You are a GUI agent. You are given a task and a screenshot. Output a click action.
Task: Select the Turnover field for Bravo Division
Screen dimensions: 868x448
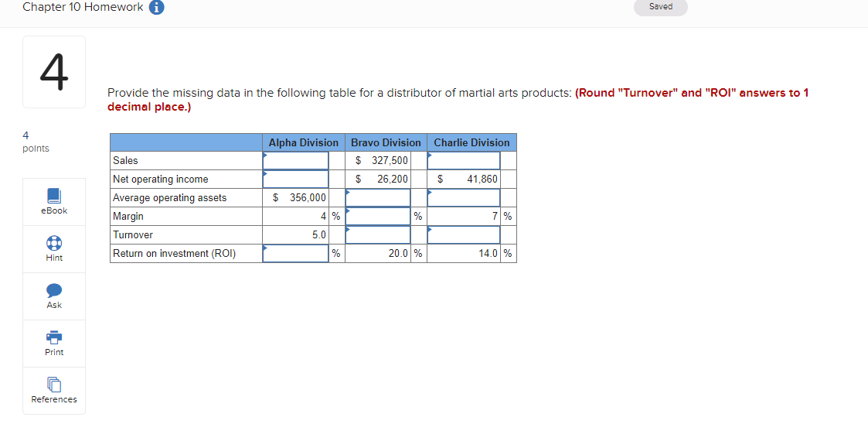[x=378, y=234]
